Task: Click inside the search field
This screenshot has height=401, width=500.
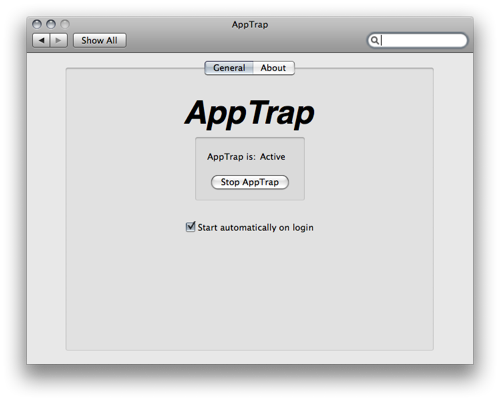Action: coord(417,40)
